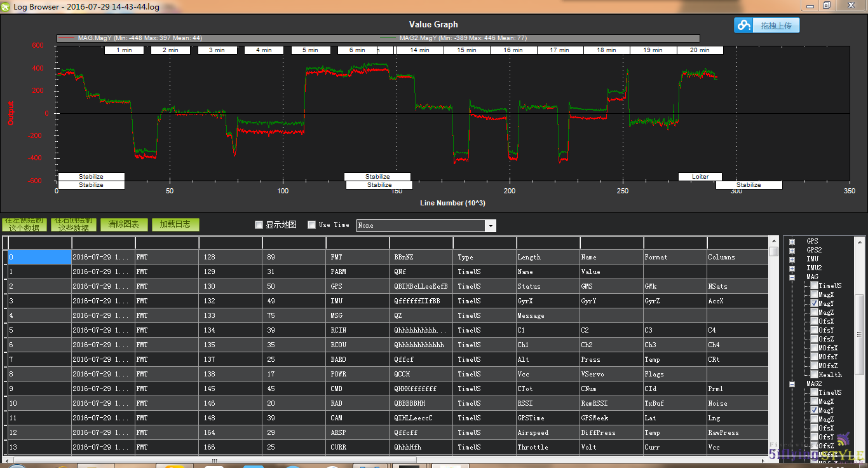Click the 17 min time marker
This screenshot has height=468, width=868.
(559, 50)
